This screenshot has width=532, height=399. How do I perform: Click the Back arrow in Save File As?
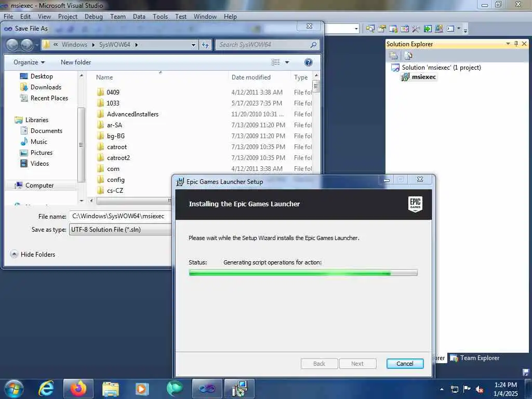(12, 45)
